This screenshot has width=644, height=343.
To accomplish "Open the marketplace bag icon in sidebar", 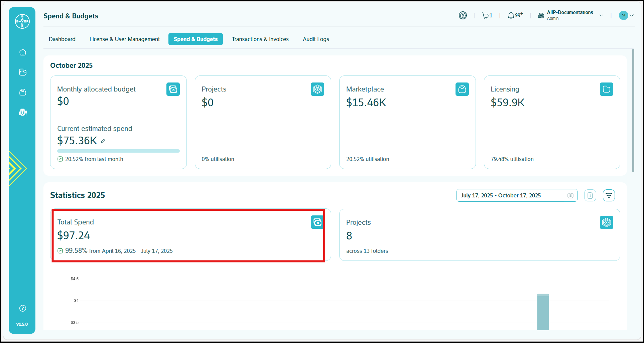I will pos(23,92).
